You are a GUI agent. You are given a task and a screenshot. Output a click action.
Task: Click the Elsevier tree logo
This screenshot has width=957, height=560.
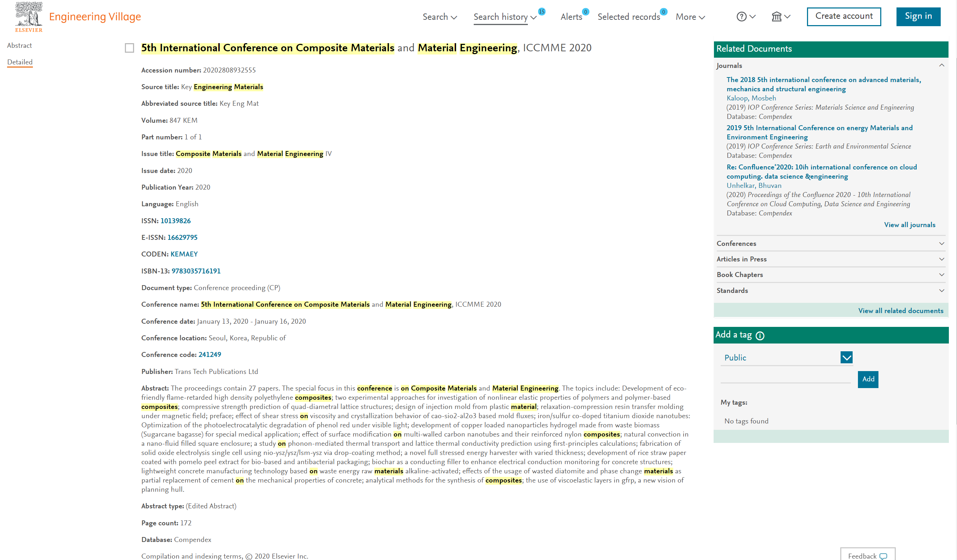click(x=29, y=17)
